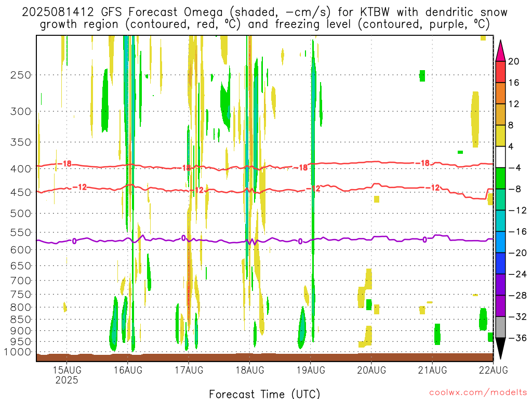The width and height of the screenshot is (532, 399).
Task: Click the colorbar value label 20
Action: pos(514,61)
